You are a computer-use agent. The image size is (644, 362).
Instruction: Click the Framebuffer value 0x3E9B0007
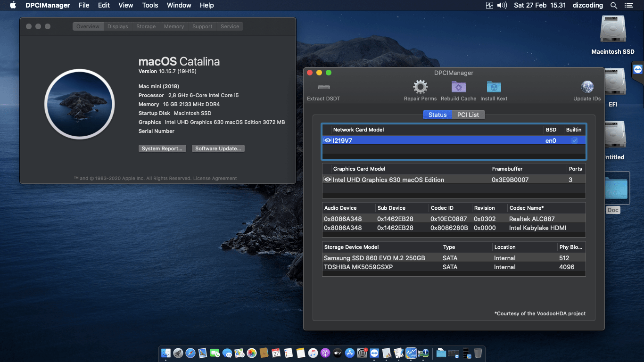(510, 180)
